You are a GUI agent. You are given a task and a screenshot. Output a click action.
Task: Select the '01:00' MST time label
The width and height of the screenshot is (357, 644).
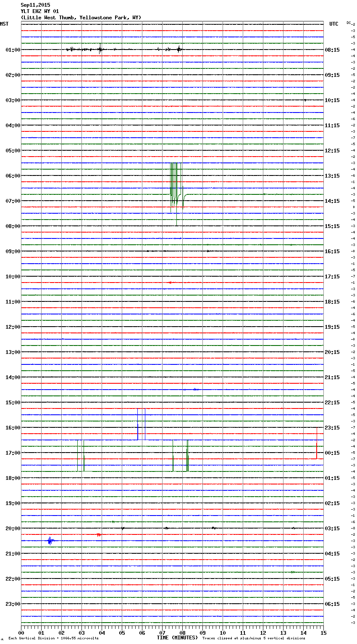13,50
